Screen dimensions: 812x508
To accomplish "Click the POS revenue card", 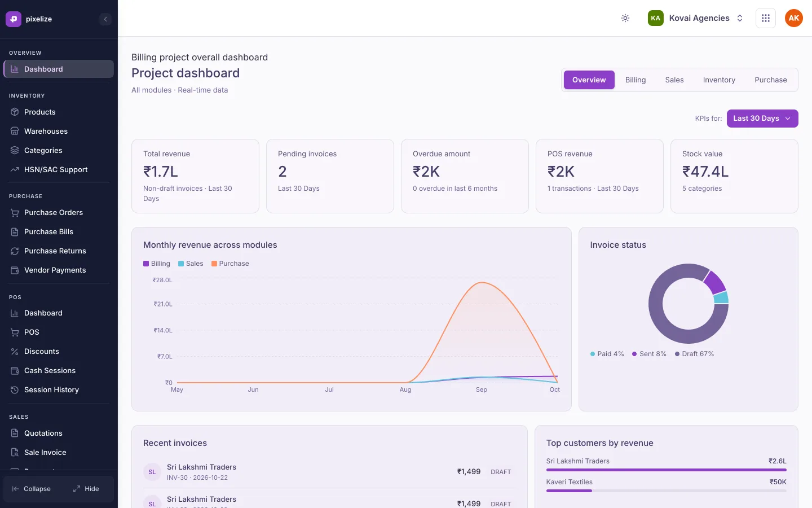I will click(599, 176).
